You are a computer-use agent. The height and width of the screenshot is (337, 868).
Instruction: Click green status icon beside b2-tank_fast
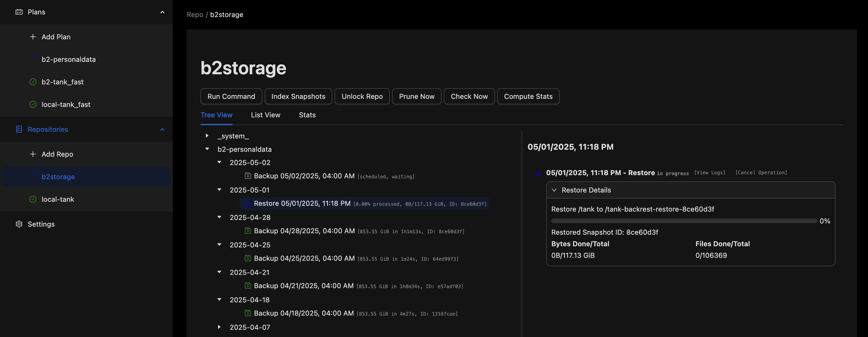(x=33, y=82)
